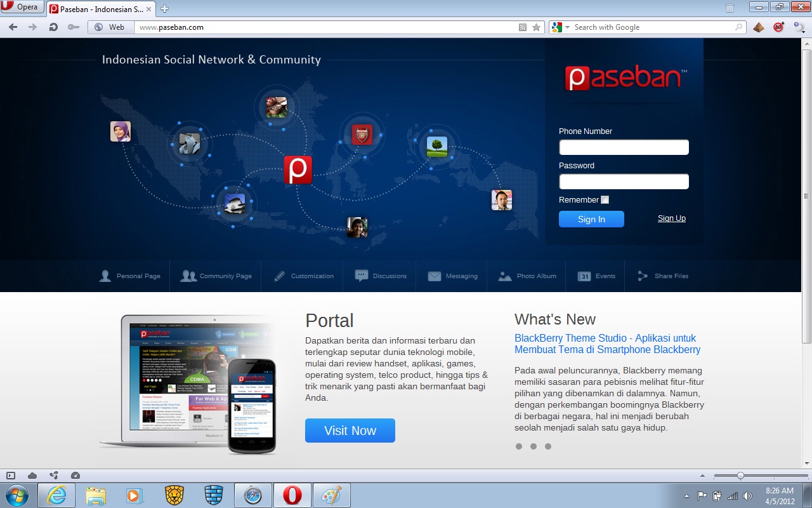Select Community Page feature
Image resolution: width=812 pixels, height=508 pixels.
point(216,276)
